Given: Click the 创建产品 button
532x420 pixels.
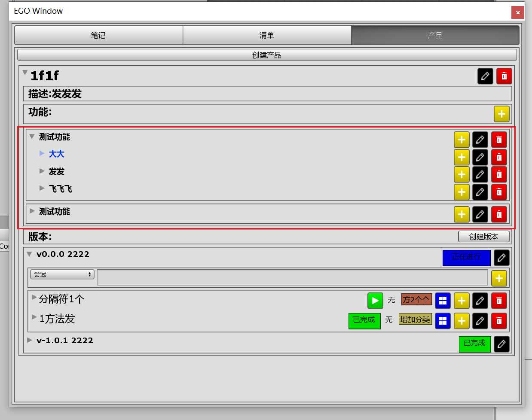Looking at the screenshot, I should click(x=266, y=55).
